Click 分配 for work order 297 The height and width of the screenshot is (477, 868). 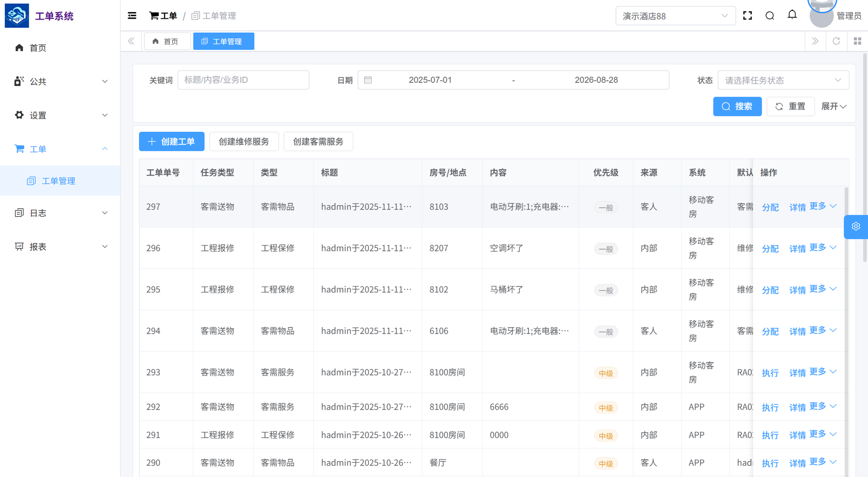[x=770, y=207]
